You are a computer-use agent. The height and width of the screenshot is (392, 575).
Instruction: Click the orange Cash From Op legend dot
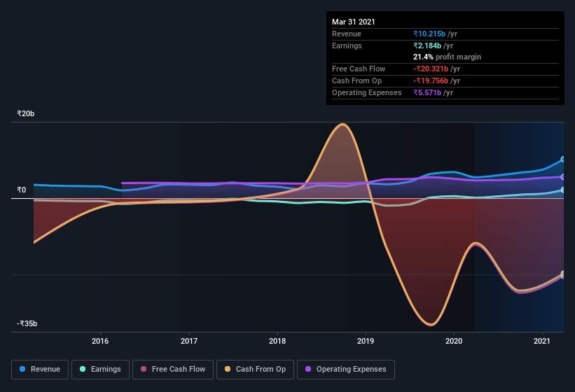click(x=228, y=369)
